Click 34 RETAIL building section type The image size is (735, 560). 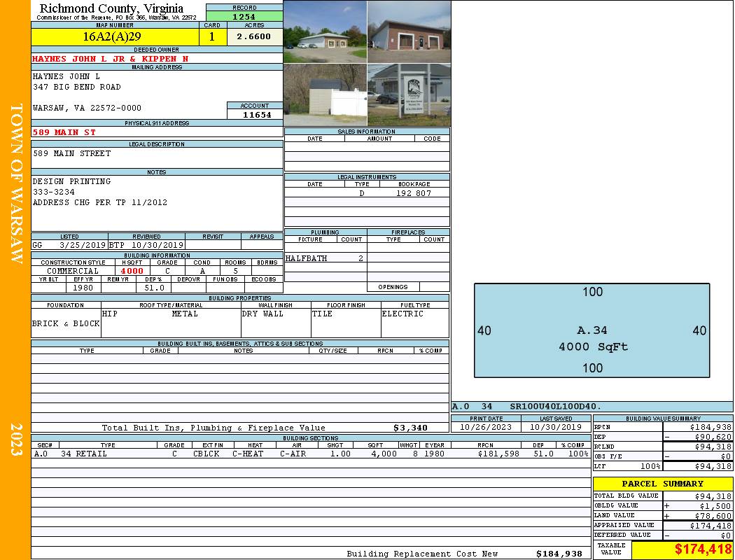tap(84, 454)
